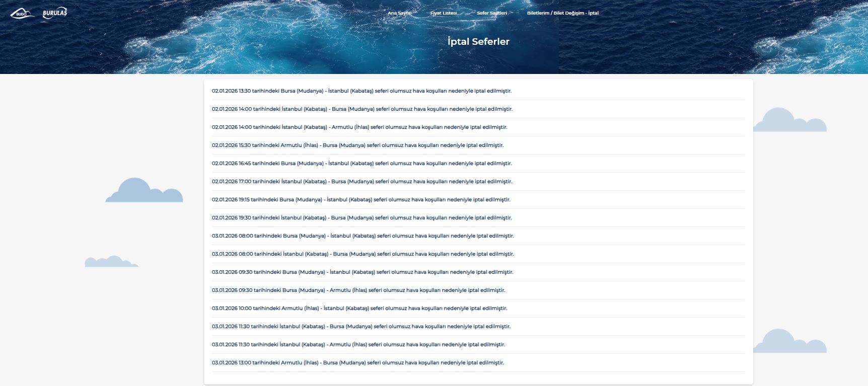Open Biletlerim / Bilet Değişim - İptal

click(x=562, y=13)
